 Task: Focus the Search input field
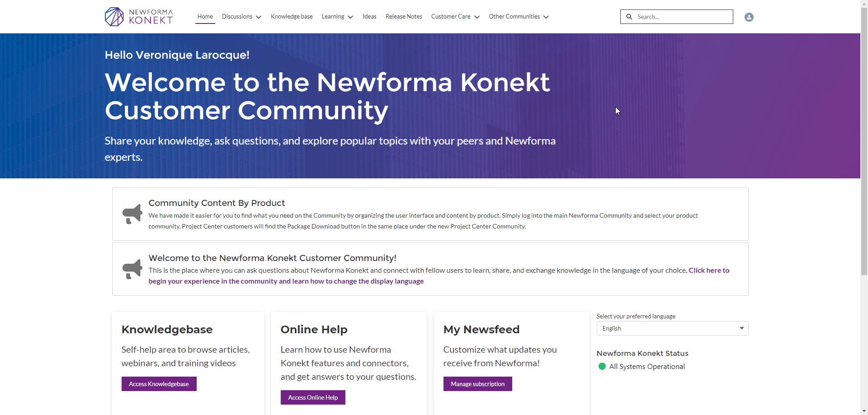pyautogui.click(x=683, y=17)
